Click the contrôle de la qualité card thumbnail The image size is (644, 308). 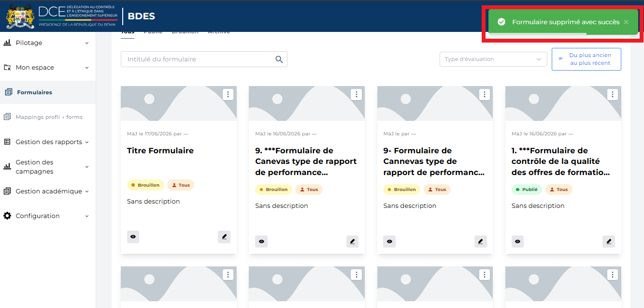point(563,103)
